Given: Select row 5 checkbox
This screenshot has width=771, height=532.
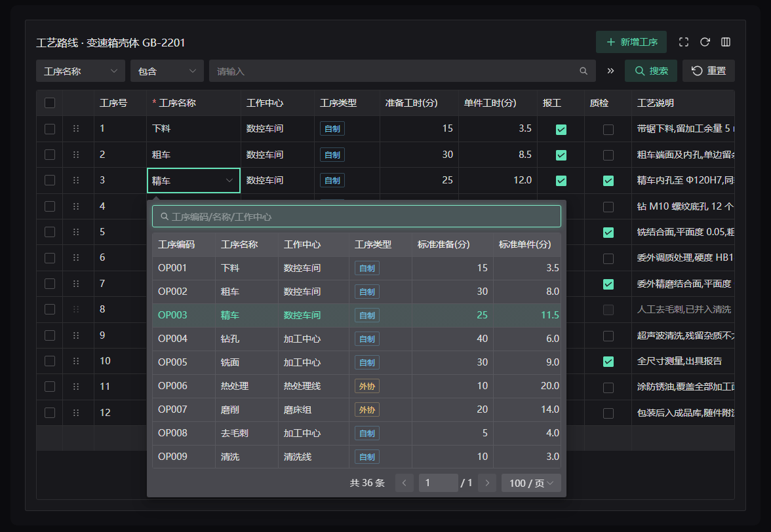Looking at the screenshot, I should 50,232.
